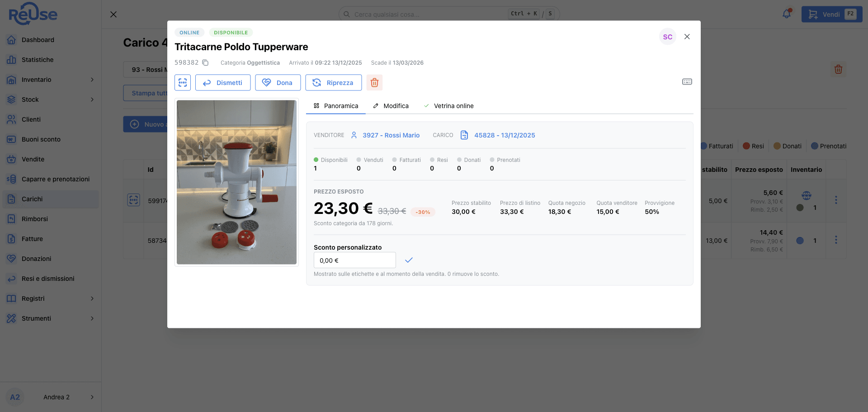Click the Dismetti button

tap(223, 83)
